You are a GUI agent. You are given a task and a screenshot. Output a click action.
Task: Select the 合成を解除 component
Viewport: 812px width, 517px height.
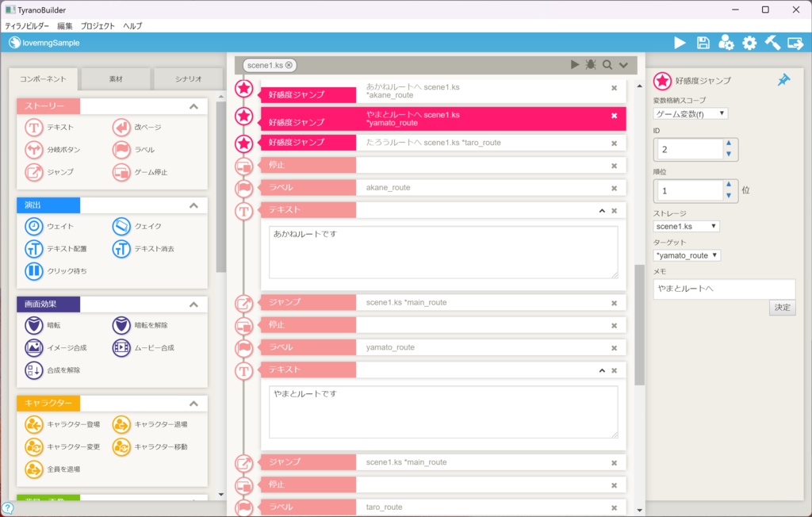click(x=52, y=370)
